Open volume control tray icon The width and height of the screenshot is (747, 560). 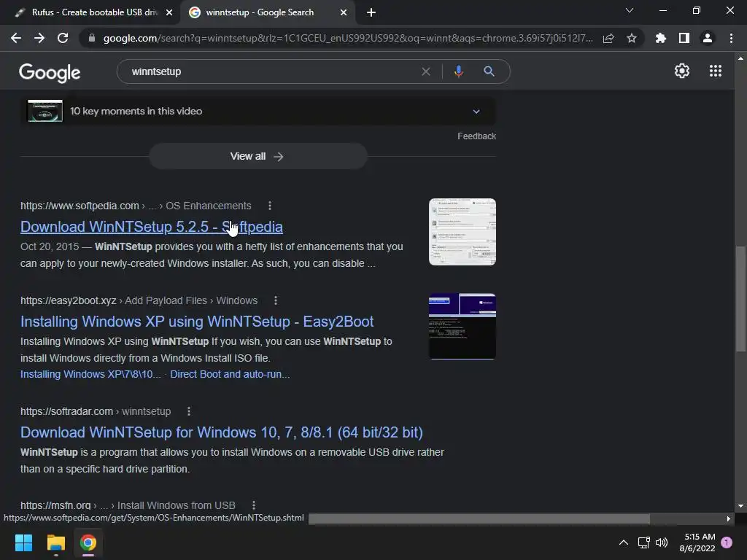tap(662, 542)
